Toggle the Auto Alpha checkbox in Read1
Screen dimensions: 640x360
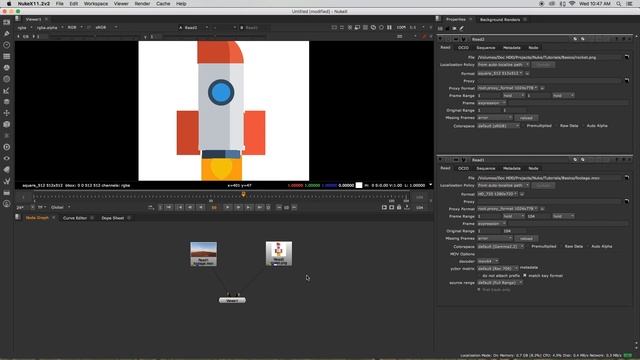point(588,246)
